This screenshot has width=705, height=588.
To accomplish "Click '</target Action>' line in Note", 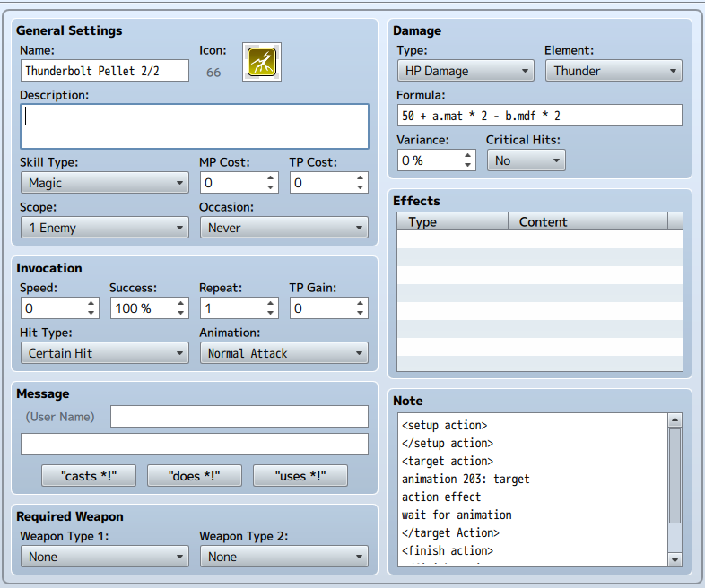I will 450,532.
